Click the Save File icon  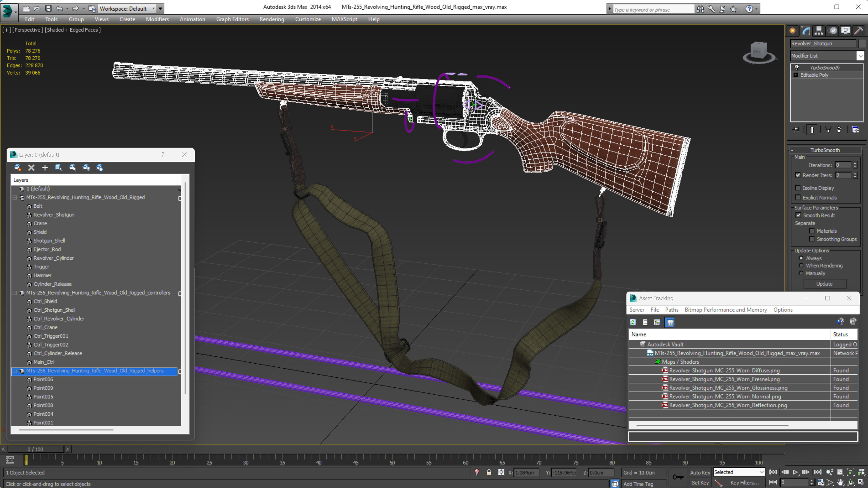48,9
